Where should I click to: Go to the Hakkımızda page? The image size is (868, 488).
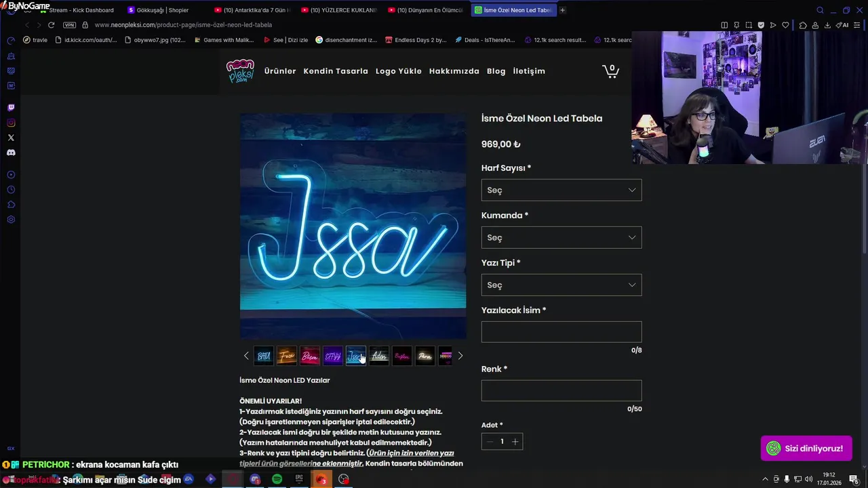(x=454, y=71)
